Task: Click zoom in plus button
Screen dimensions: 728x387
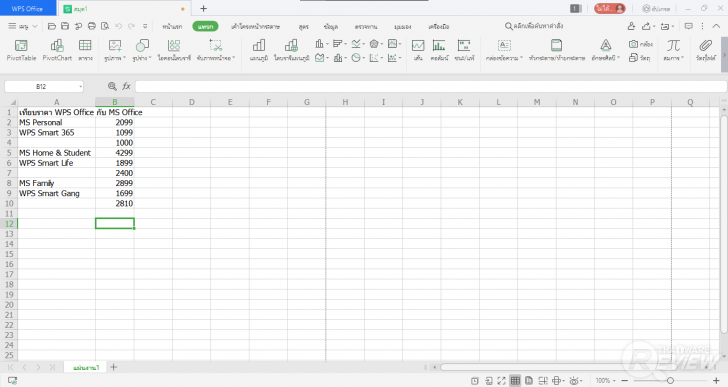Action: pos(716,381)
